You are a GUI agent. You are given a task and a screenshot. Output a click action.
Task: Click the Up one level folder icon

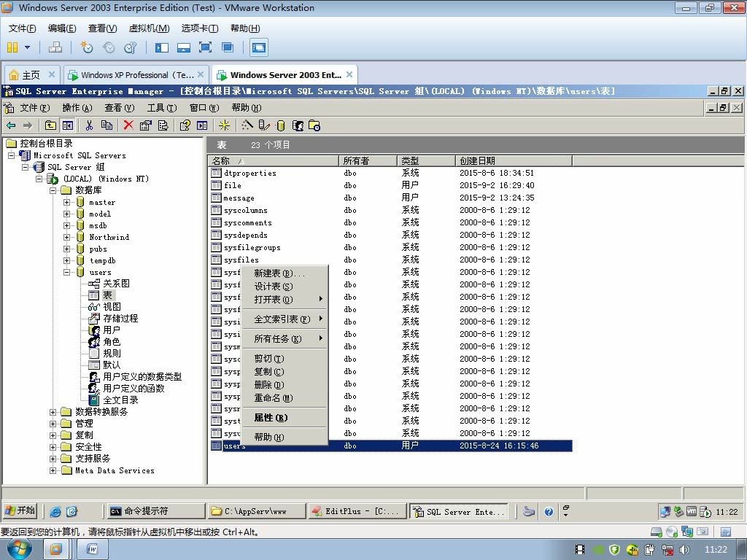[x=50, y=125]
